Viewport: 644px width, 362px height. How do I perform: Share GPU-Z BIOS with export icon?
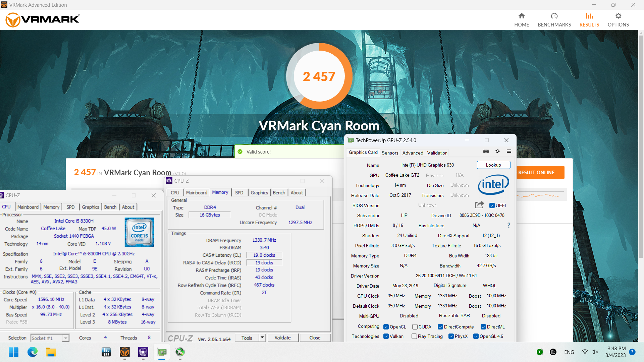point(480,205)
